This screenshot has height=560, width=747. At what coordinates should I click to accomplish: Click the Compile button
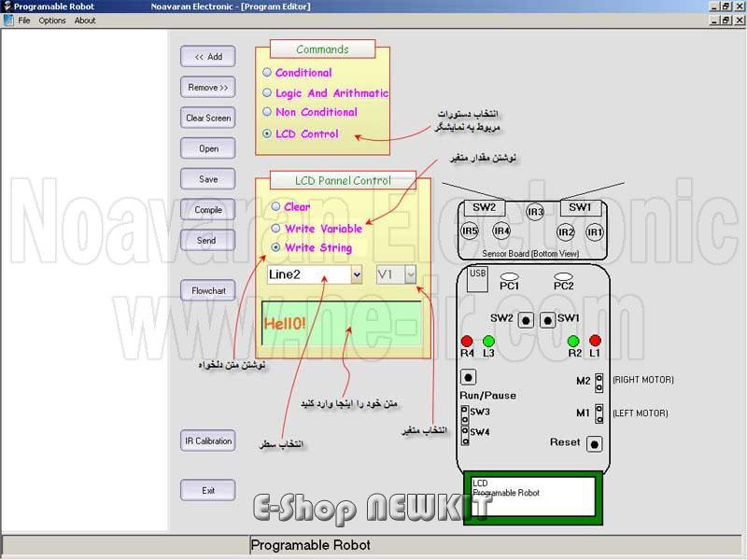[x=208, y=210]
